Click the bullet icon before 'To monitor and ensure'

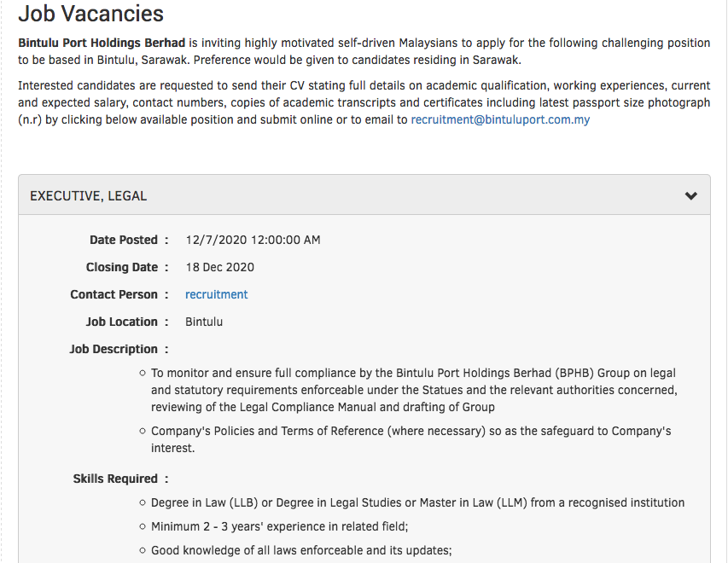tap(143, 374)
